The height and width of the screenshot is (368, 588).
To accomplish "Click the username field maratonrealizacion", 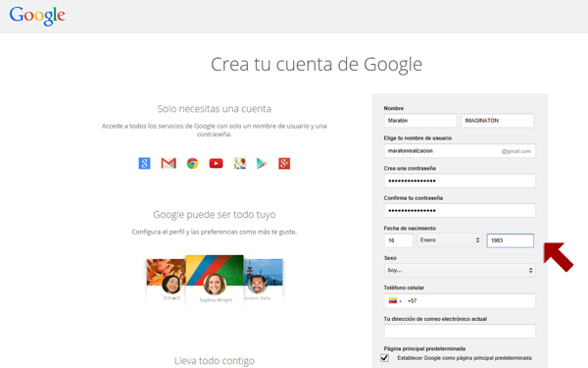I will coord(460,151).
